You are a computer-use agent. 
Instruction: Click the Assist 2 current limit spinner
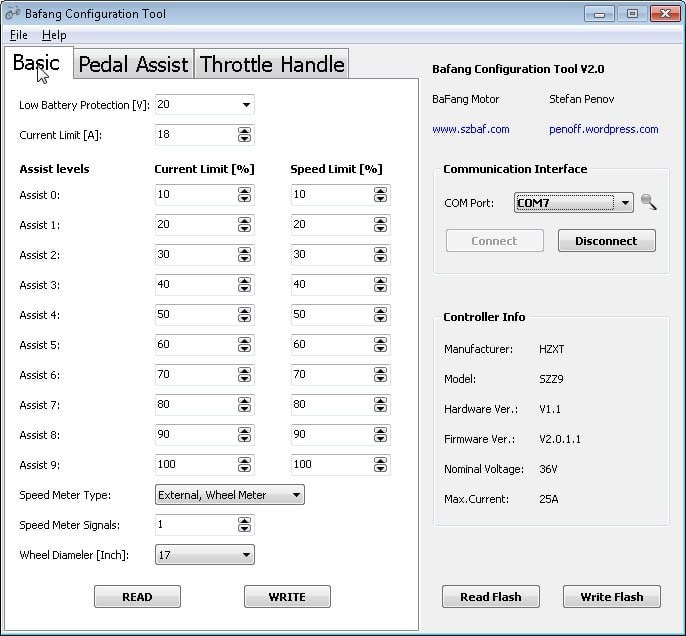point(245,255)
